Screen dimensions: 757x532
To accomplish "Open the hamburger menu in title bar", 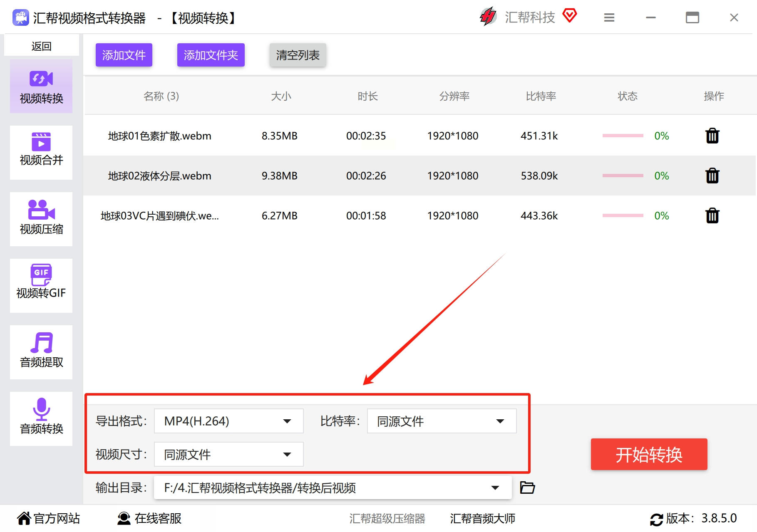I will [609, 17].
